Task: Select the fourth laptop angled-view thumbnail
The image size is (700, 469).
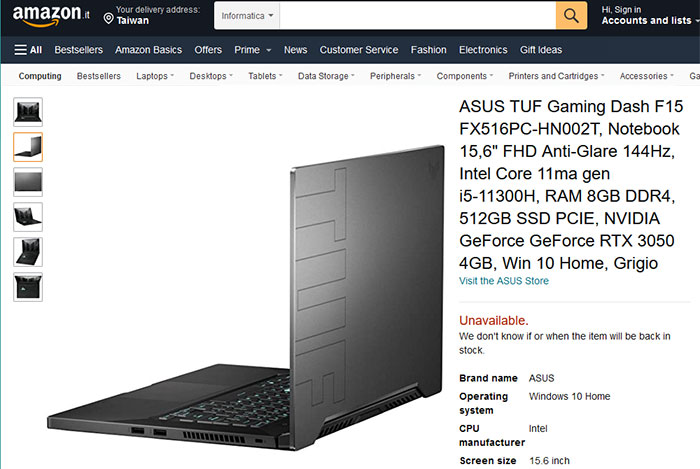Action: coord(28,217)
